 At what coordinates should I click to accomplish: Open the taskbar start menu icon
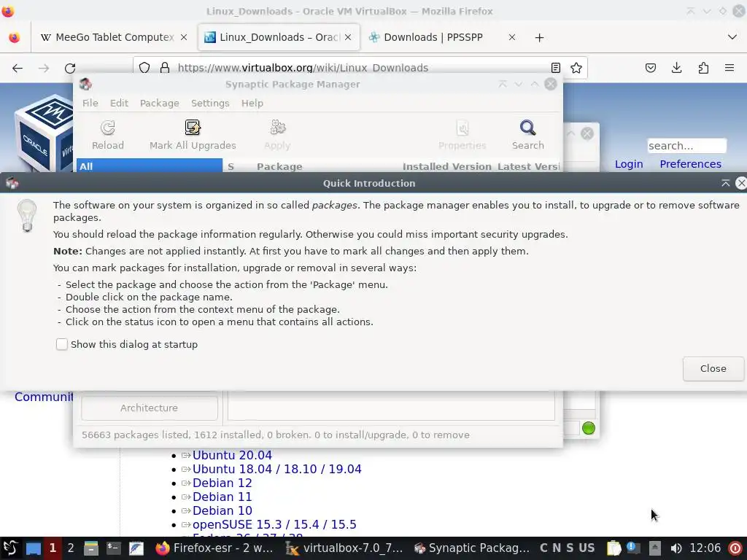coord(10,548)
